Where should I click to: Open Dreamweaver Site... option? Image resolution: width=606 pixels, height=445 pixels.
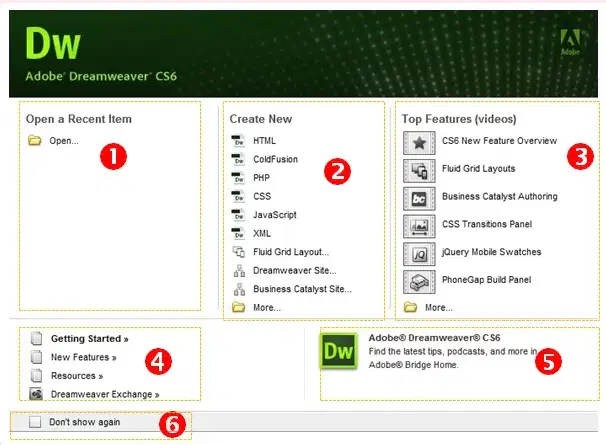(294, 271)
